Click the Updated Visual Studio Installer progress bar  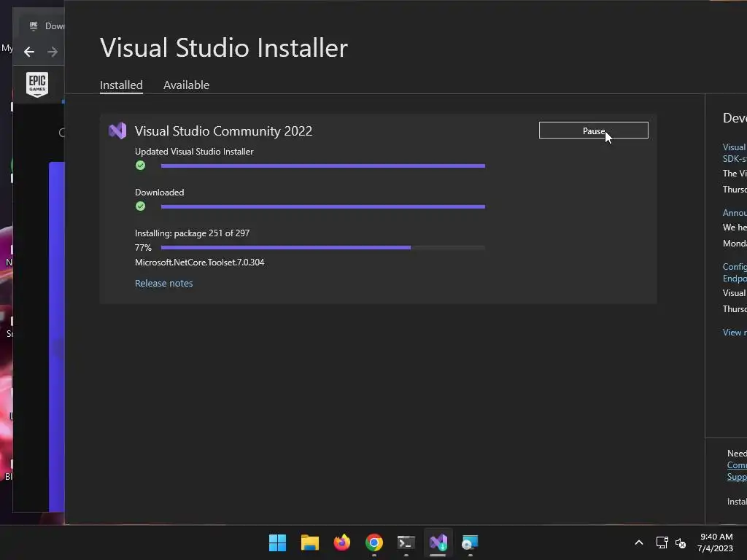point(323,166)
